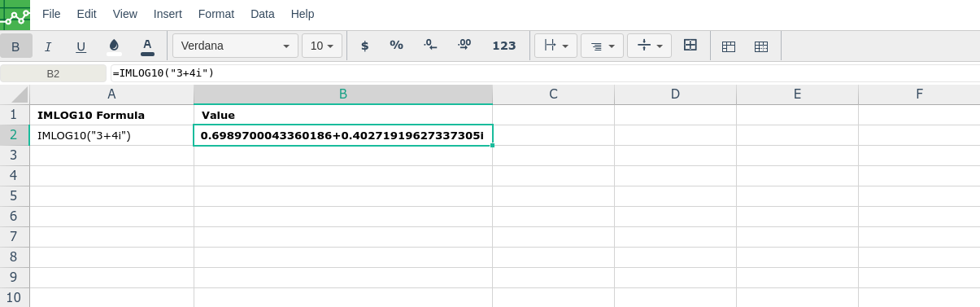Increase decimal places
This screenshot has height=307, width=980.
pyautogui.click(x=464, y=46)
